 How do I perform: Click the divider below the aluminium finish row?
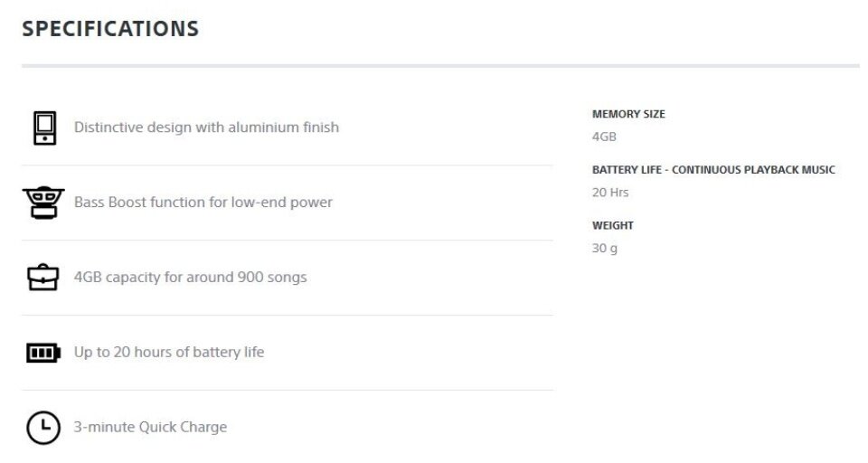coord(288,165)
